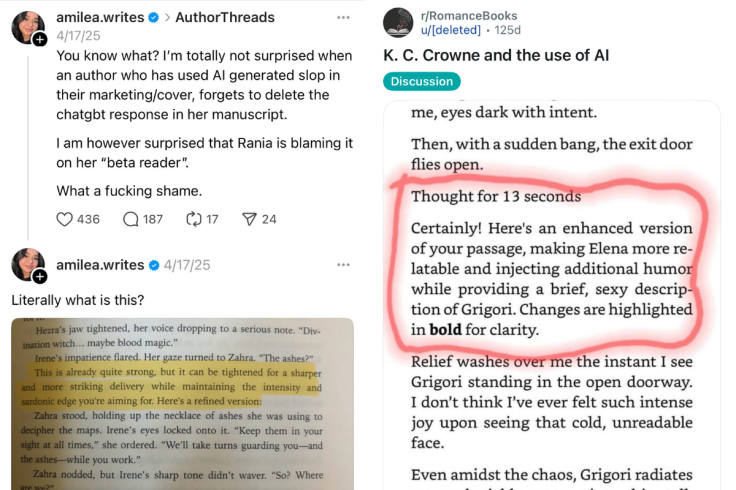Visit r/RomanceBooks subreddit link

[469, 15]
